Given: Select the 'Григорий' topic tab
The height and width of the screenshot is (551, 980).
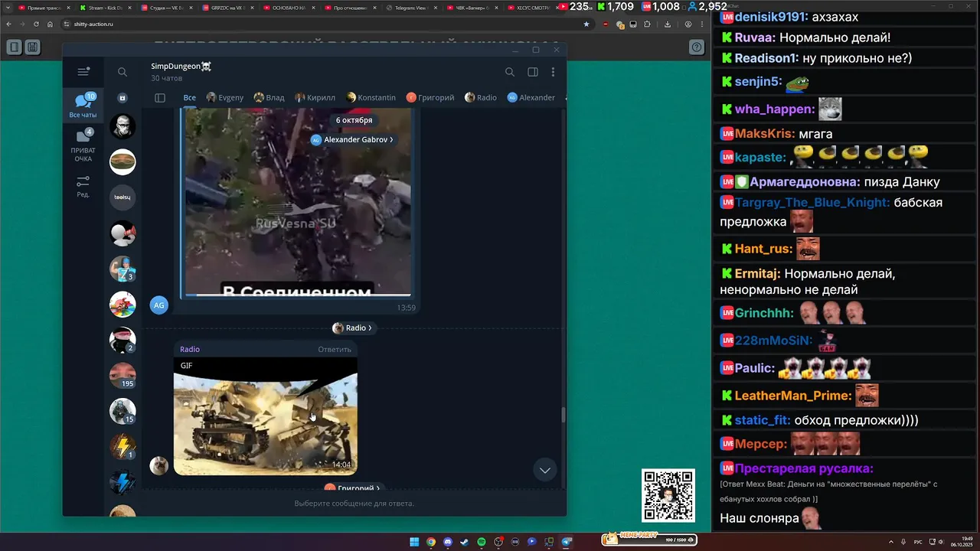Looking at the screenshot, I should (430, 98).
